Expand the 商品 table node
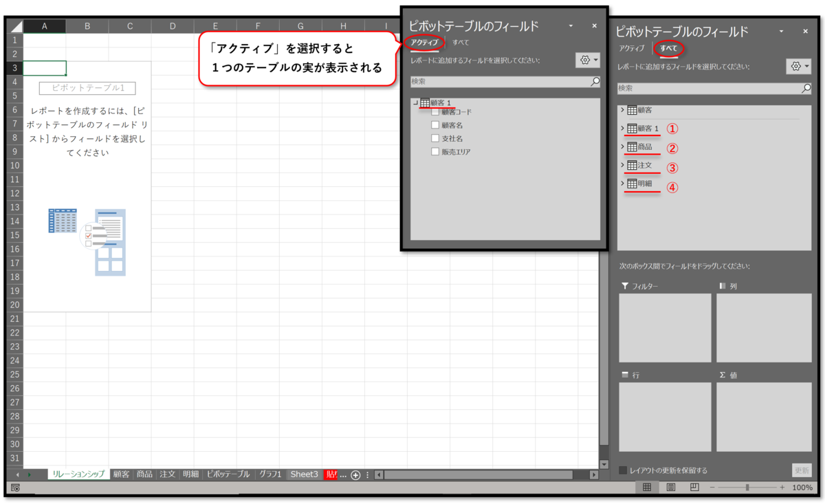Image resolution: width=825 pixels, height=504 pixels. click(623, 147)
